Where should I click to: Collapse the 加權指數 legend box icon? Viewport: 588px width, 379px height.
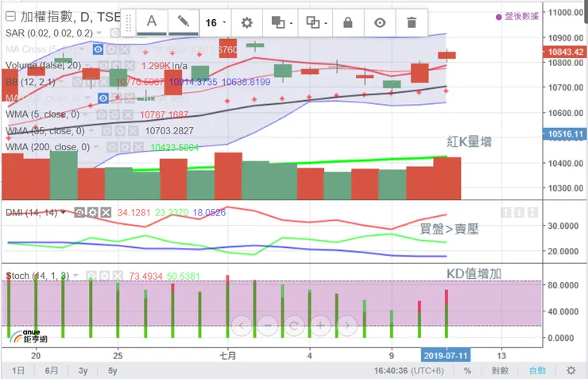(10, 16)
